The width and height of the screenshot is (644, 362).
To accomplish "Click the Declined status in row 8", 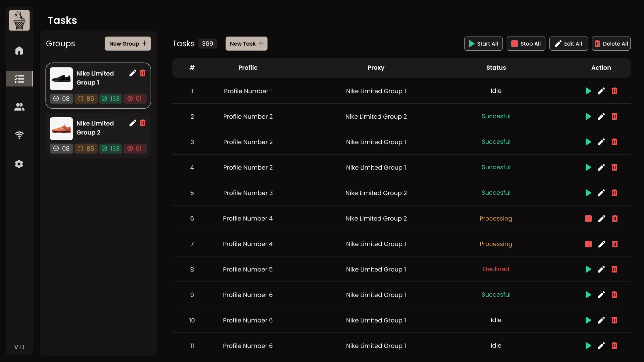I will 496,269.
